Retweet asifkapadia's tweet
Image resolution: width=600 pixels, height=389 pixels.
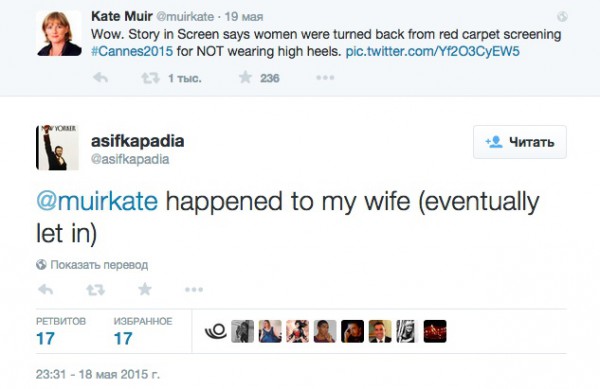pyautogui.click(x=95, y=290)
